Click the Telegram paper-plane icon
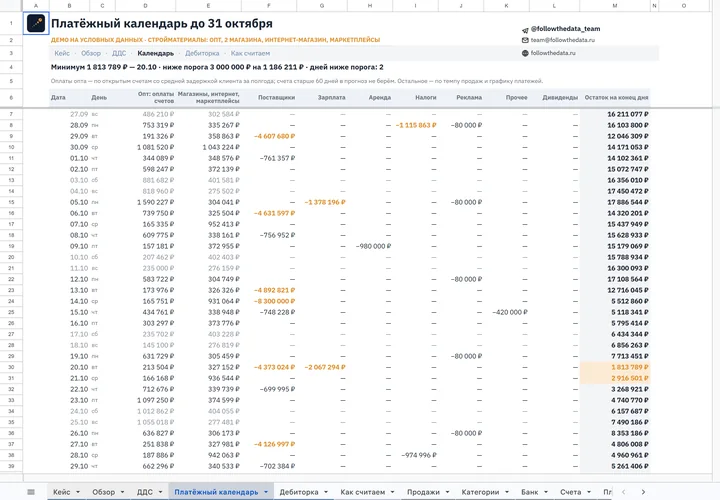This screenshot has height=500, width=720. pyautogui.click(x=525, y=29)
